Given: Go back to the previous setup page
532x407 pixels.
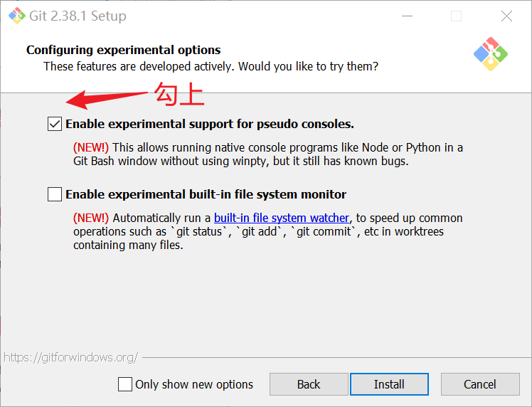Looking at the screenshot, I should [309, 384].
